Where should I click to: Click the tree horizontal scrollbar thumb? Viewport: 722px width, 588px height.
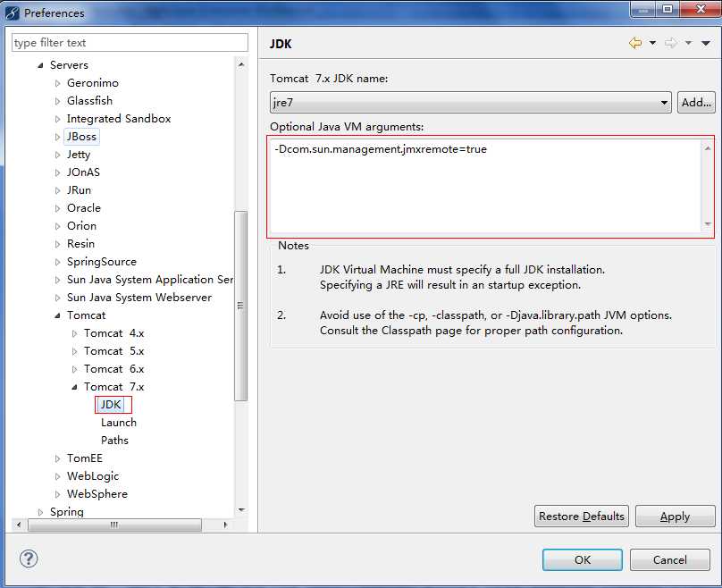(x=114, y=525)
